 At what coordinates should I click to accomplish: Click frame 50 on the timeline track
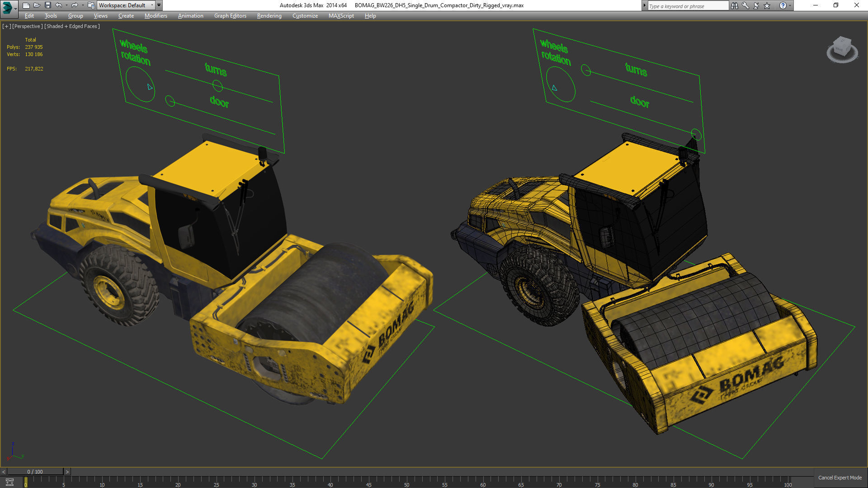coord(406,483)
